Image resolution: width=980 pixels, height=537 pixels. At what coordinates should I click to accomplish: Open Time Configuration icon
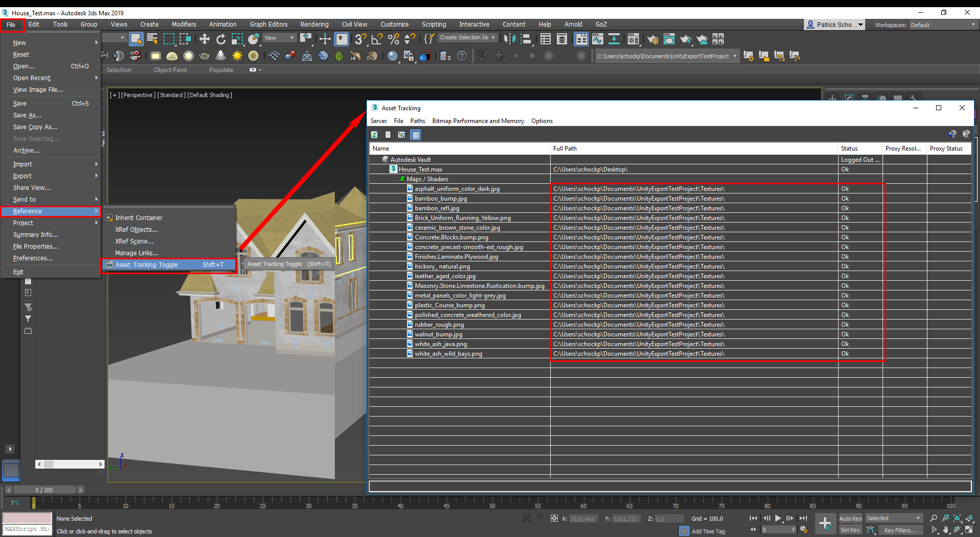pos(803,530)
